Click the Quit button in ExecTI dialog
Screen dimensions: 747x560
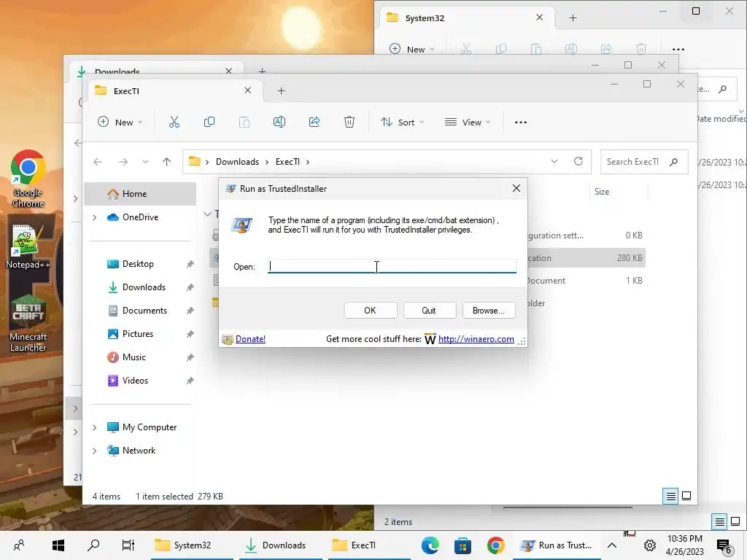pos(429,311)
